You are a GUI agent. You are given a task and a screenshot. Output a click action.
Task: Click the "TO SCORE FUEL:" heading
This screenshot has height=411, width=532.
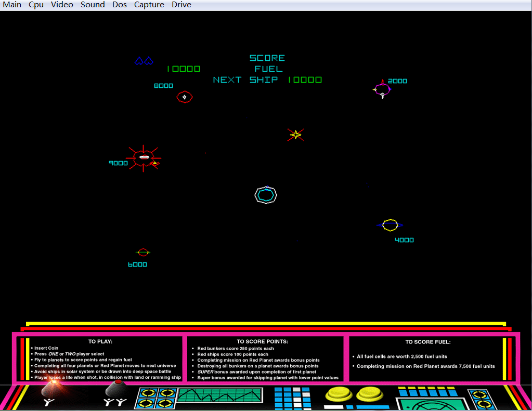(x=428, y=342)
